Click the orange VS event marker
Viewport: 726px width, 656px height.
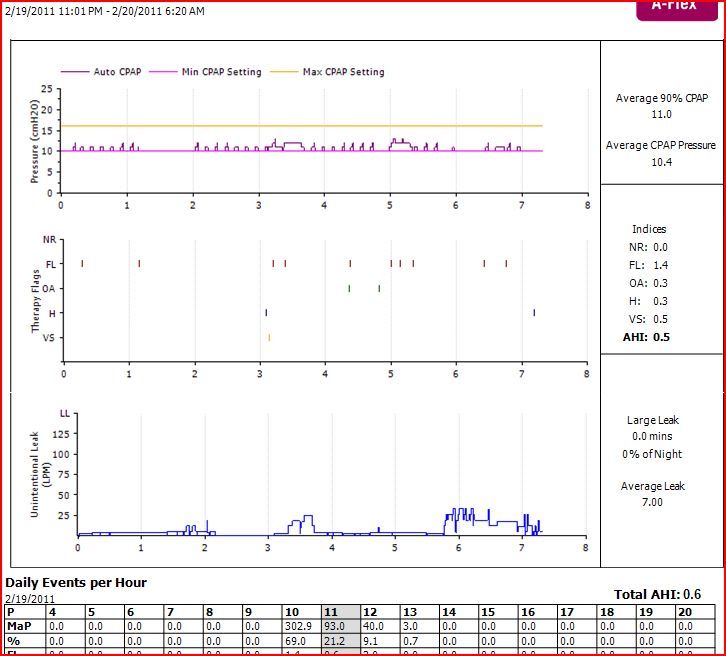click(269, 338)
